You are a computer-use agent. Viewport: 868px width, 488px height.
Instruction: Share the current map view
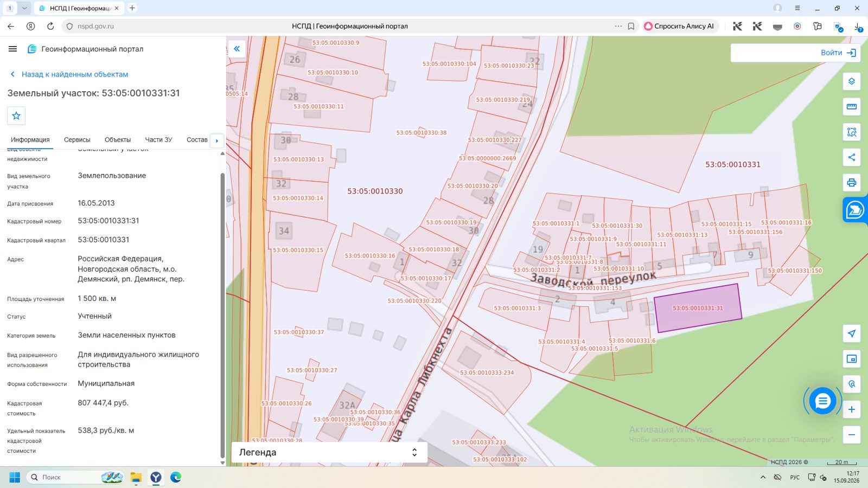851,157
